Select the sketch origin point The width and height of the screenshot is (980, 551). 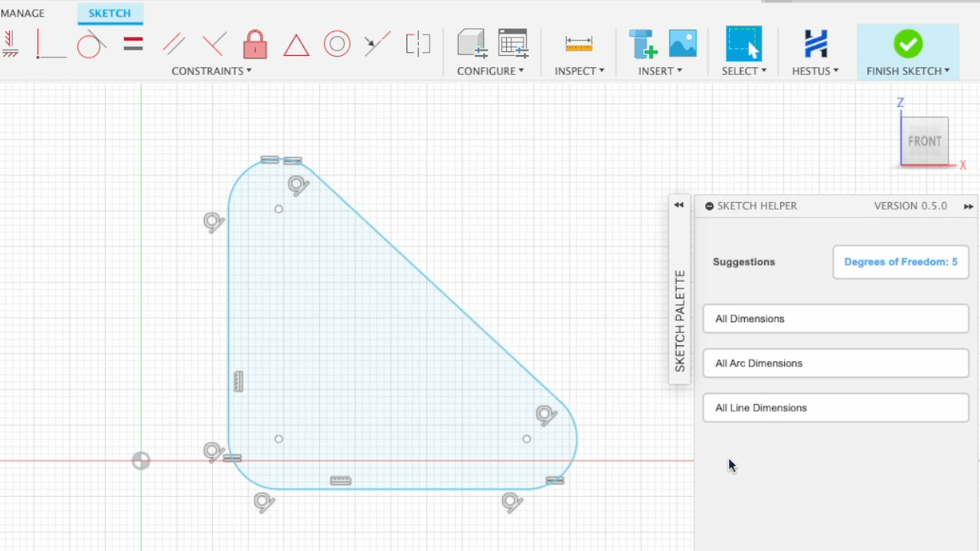coord(141,461)
